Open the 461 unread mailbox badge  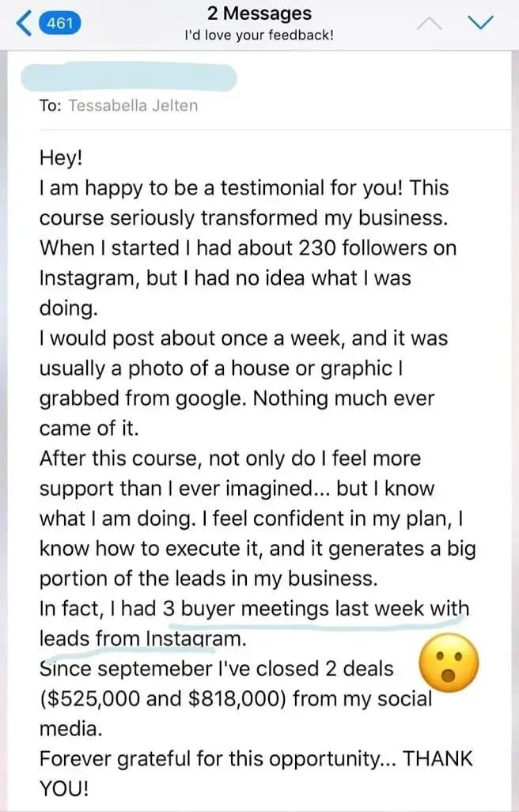(x=60, y=23)
